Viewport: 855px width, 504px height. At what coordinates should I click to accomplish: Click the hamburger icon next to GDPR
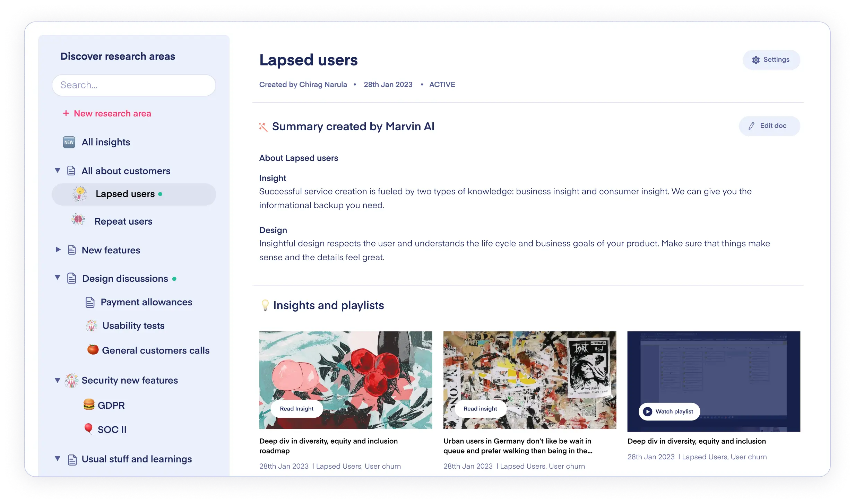click(89, 405)
